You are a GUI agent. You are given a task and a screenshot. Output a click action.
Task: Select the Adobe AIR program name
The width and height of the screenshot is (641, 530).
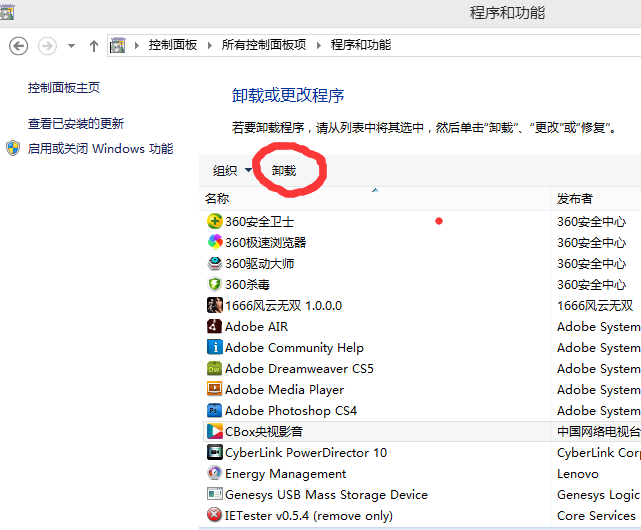click(x=256, y=327)
